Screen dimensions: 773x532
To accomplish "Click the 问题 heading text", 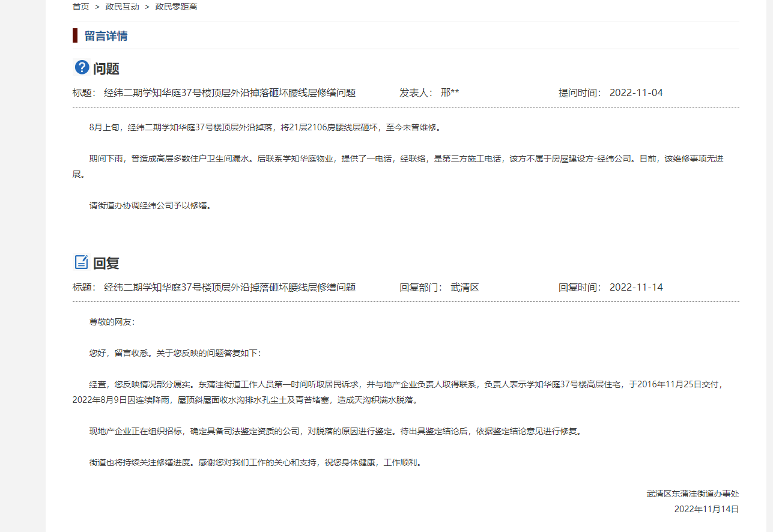I will [x=106, y=68].
